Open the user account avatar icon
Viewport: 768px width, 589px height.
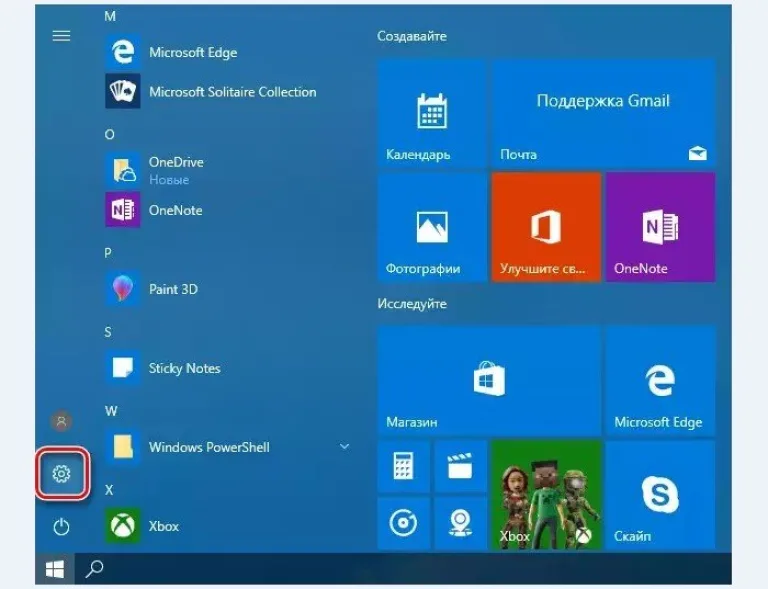tap(61, 421)
